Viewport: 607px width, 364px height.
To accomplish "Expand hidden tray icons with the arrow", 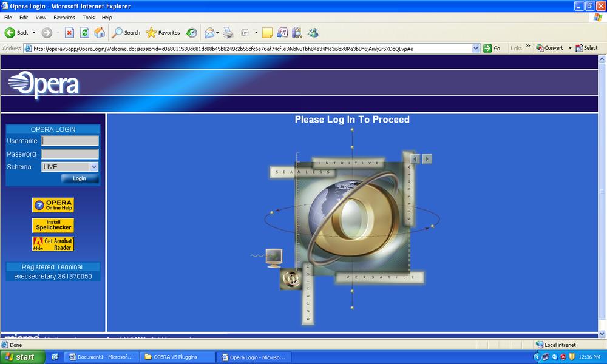I will coord(537,357).
